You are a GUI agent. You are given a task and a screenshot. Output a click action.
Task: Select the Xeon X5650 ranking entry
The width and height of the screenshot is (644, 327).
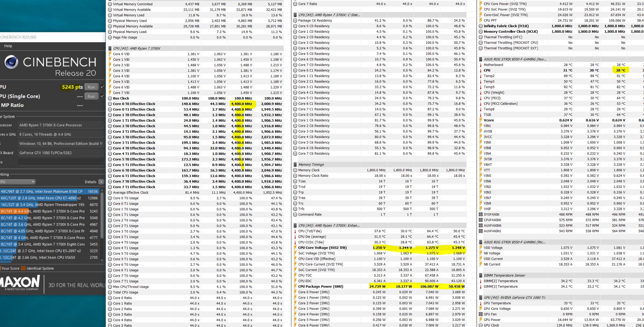click(x=50, y=258)
